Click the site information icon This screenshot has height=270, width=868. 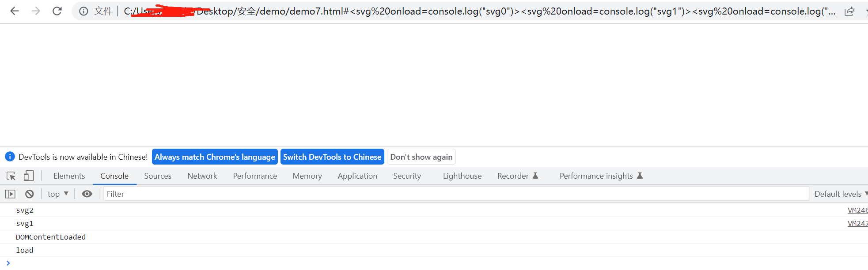pyautogui.click(x=83, y=11)
